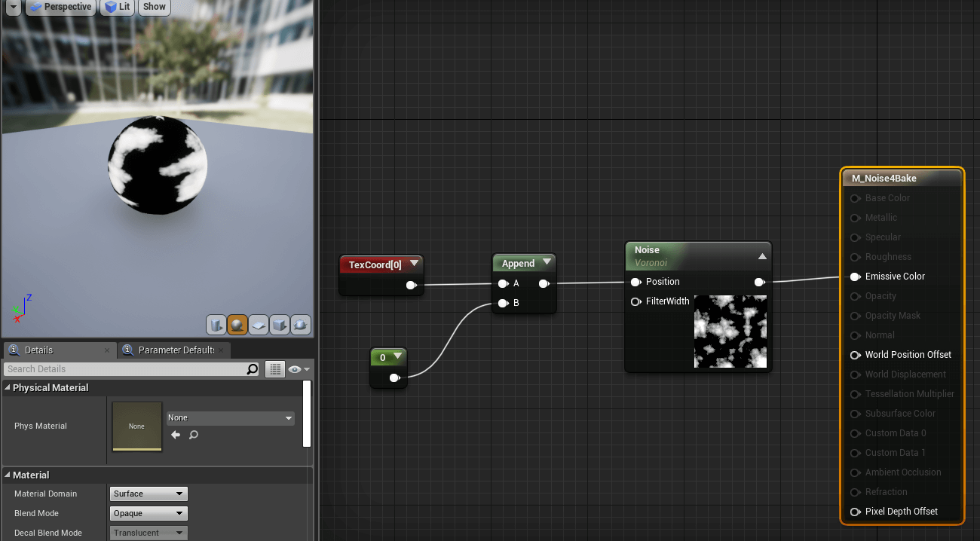
Task: Select the Append node header
Action: [x=524, y=263]
